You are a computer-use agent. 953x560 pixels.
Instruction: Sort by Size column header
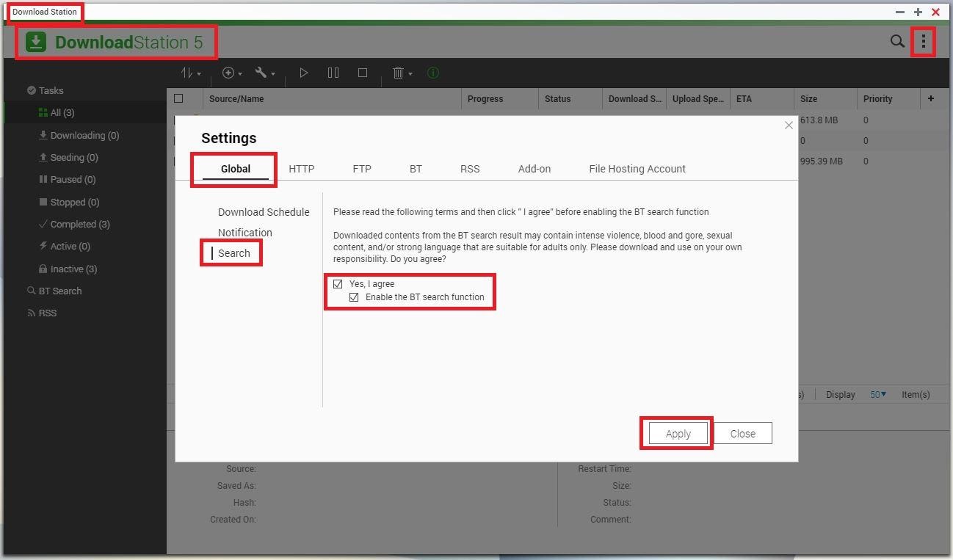point(808,98)
